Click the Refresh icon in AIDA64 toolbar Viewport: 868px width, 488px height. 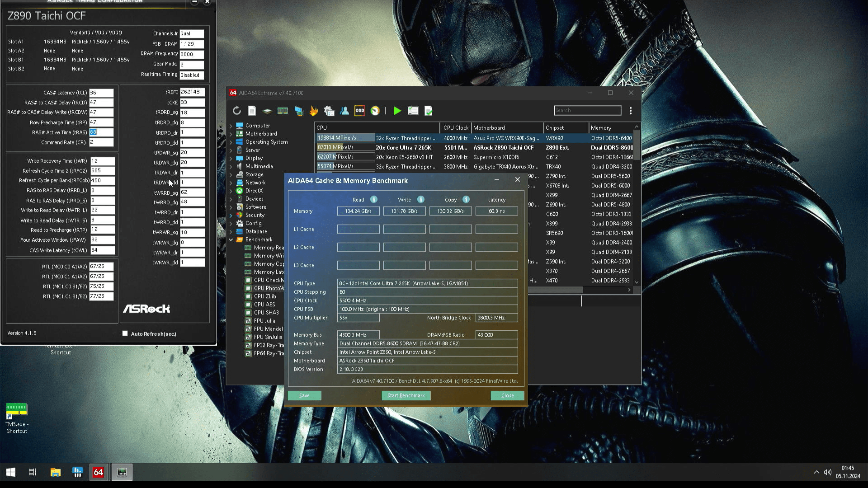click(x=236, y=111)
